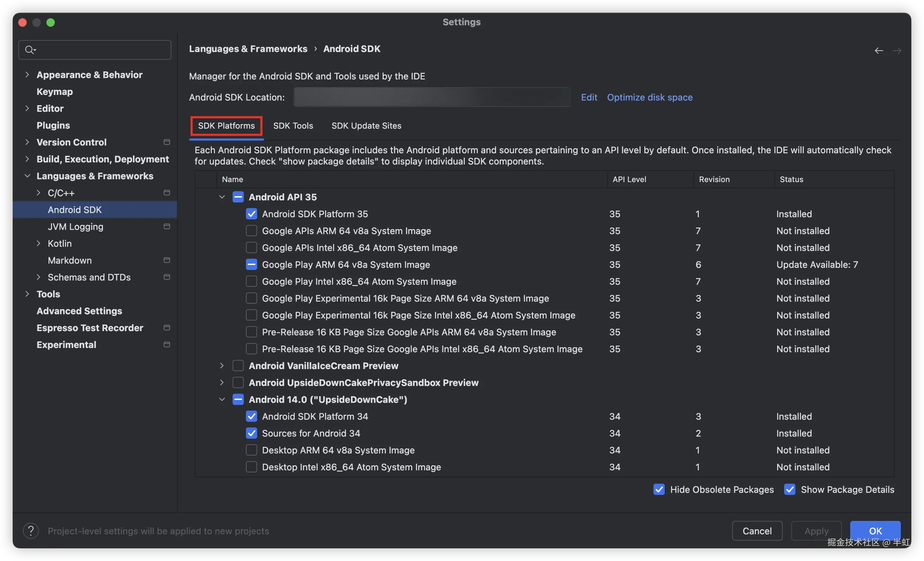This screenshot has height=561, width=924.
Task: Select JVM Logging in the sidebar
Action: click(x=76, y=226)
